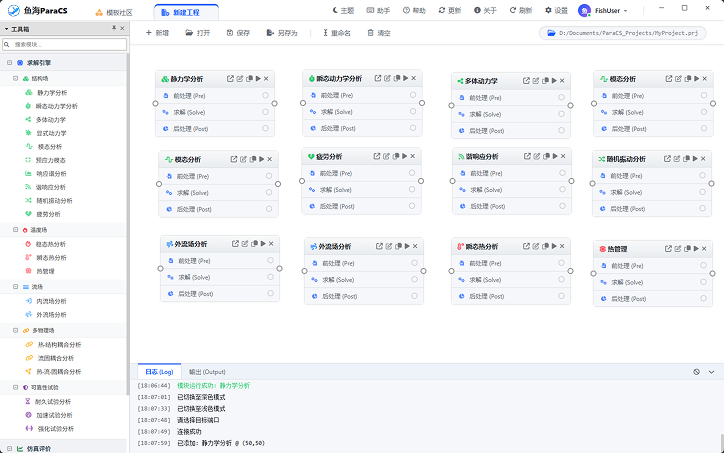Click the 搜索模块 search field

[68, 45]
